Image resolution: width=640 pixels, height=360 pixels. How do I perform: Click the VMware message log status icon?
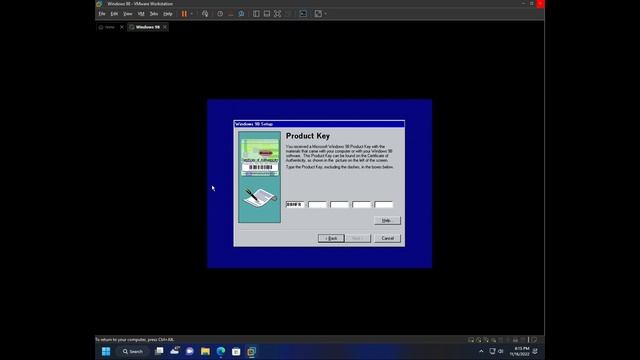pyautogui.click(x=535, y=340)
